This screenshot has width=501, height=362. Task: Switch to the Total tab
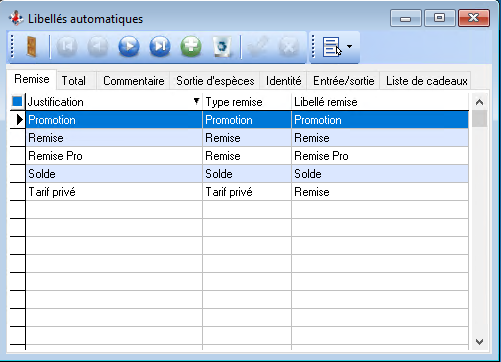coord(74,81)
